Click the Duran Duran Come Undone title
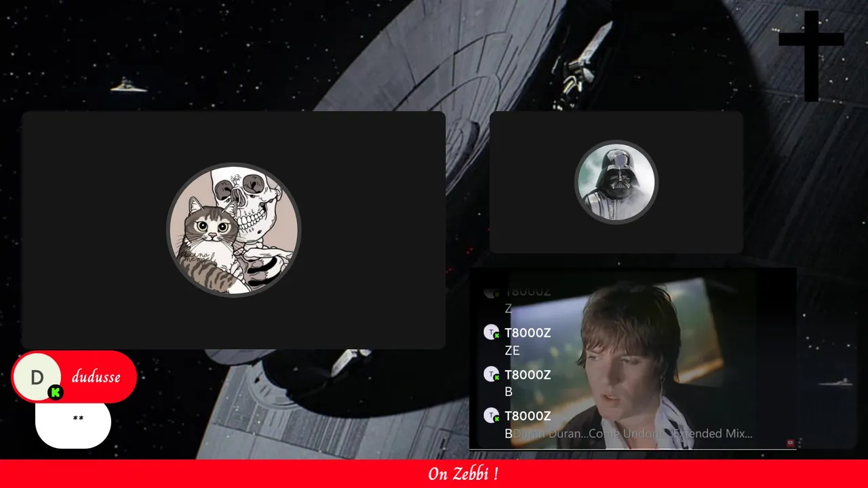The width and height of the screenshot is (868, 488). tap(633, 433)
